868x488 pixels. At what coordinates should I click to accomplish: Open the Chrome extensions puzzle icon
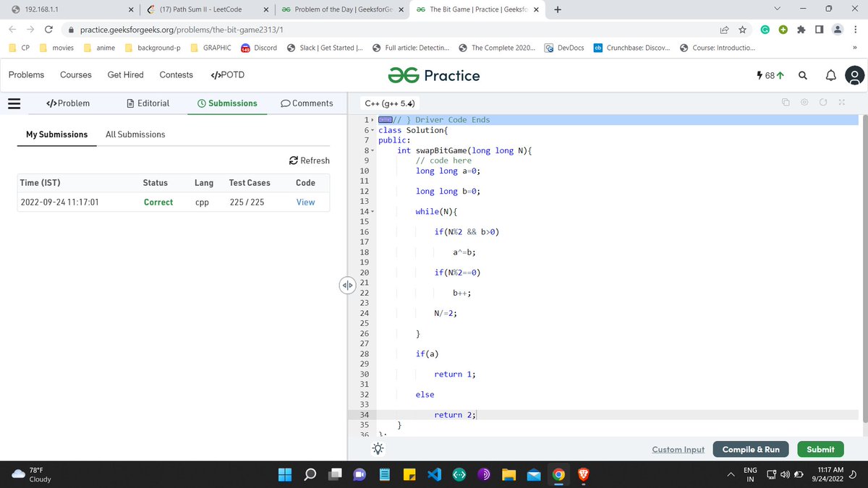click(801, 30)
